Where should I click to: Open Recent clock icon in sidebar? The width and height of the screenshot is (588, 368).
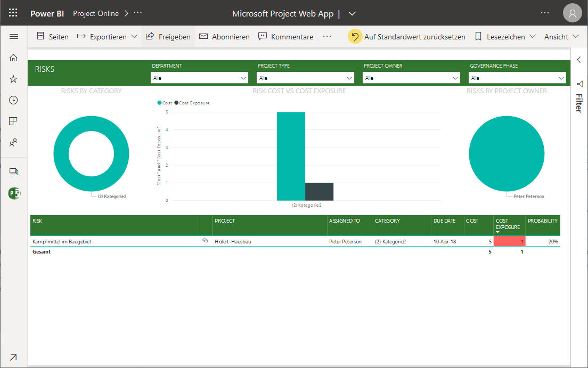13,100
